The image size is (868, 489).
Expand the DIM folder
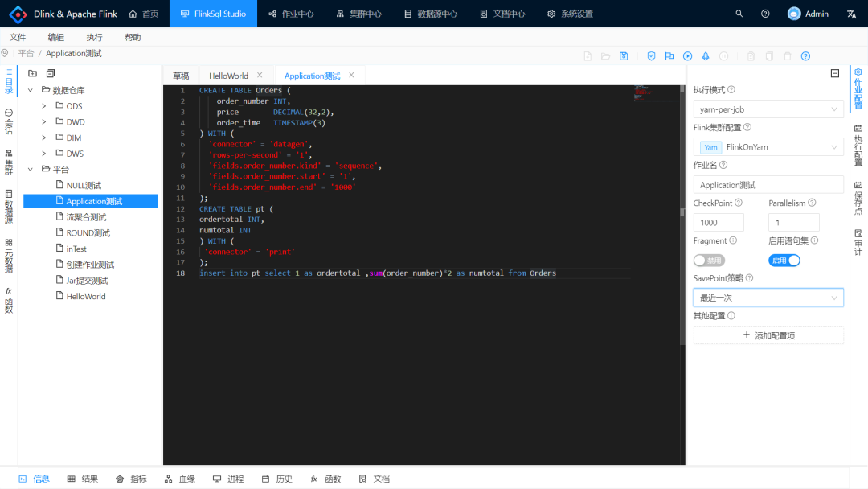pyautogui.click(x=43, y=138)
